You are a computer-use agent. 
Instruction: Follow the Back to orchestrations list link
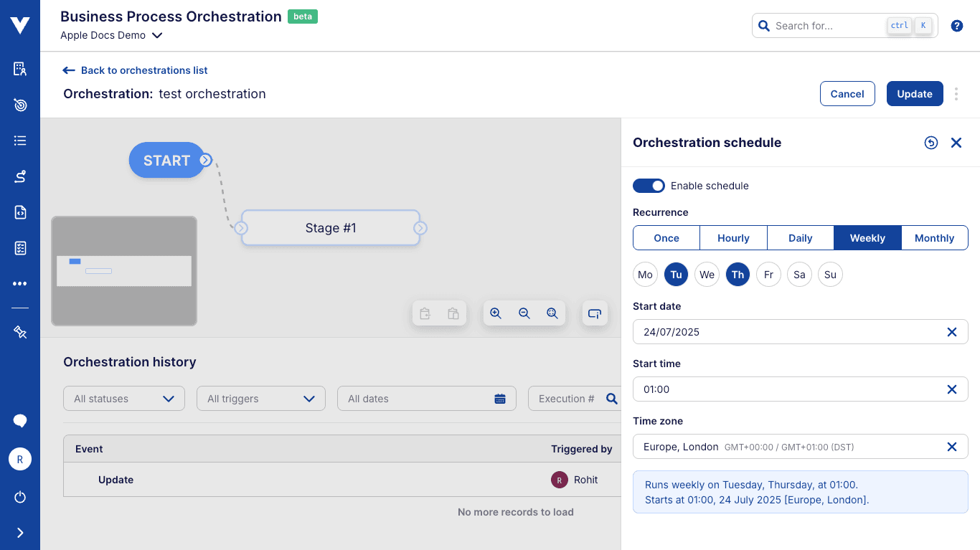[134, 70]
